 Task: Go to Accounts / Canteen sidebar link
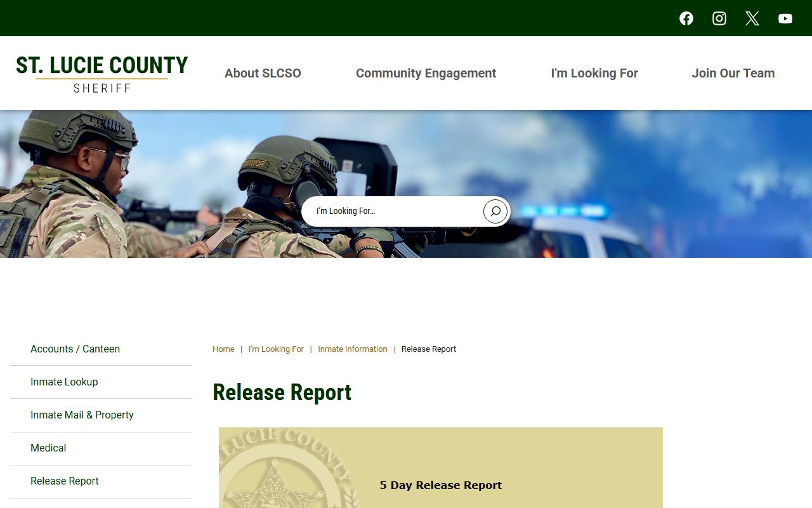pyautogui.click(x=101, y=349)
